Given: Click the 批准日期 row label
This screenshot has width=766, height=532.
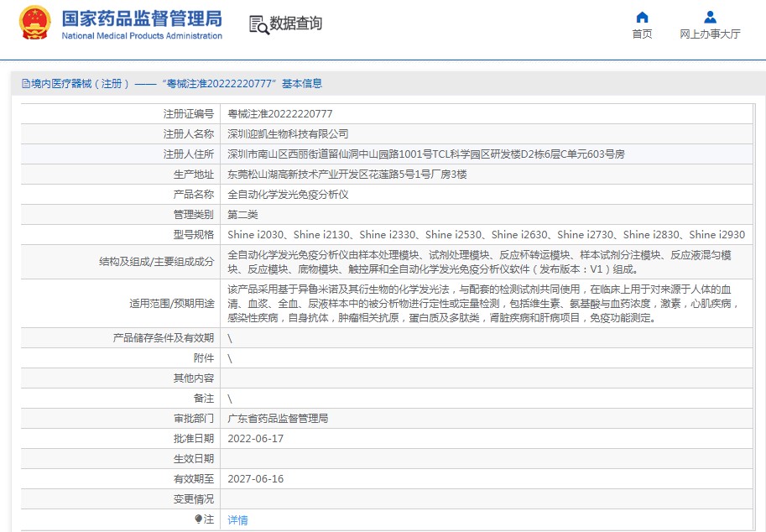Looking at the screenshot, I should coord(194,439).
